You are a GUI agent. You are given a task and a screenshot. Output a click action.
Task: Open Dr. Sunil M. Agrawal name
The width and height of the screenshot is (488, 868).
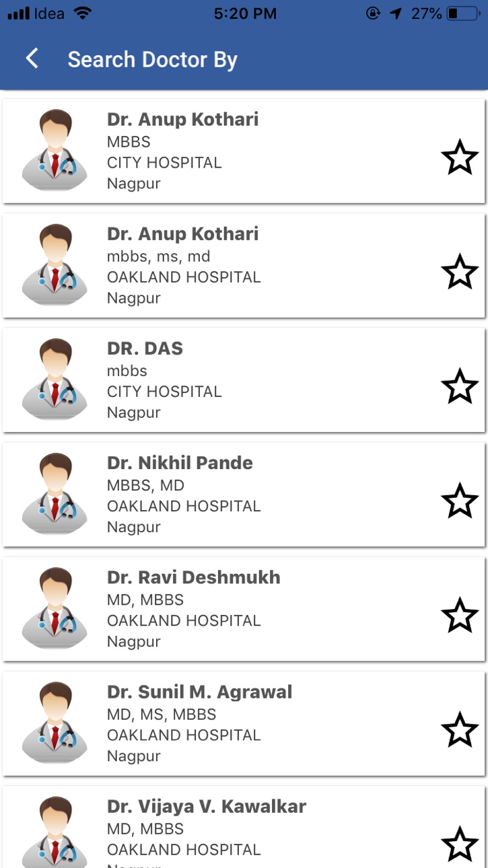(199, 692)
